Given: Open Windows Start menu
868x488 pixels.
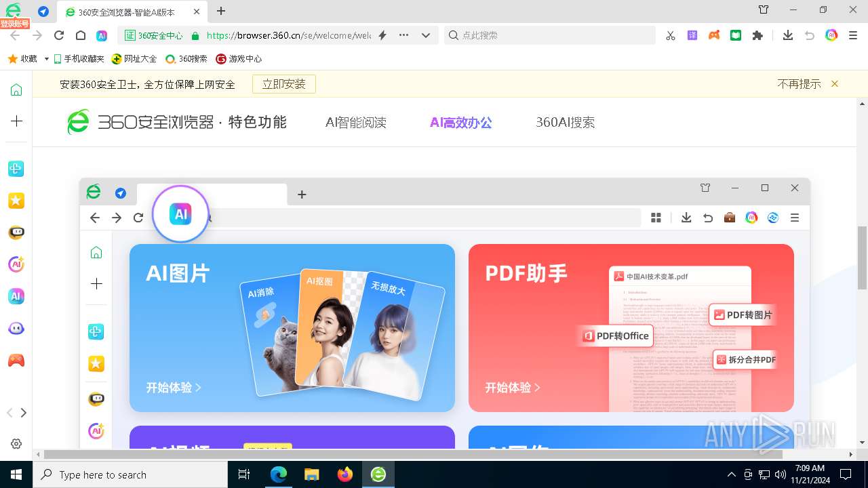Looking at the screenshot, I should (16, 474).
